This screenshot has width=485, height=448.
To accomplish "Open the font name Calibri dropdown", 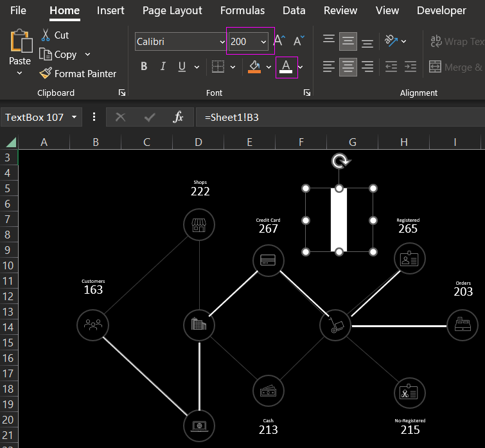I will coord(222,42).
